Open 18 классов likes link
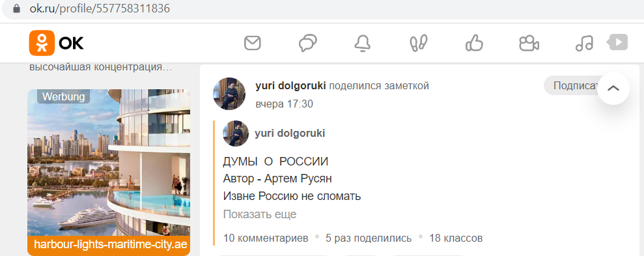The image size is (644, 256). tap(456, 238)
